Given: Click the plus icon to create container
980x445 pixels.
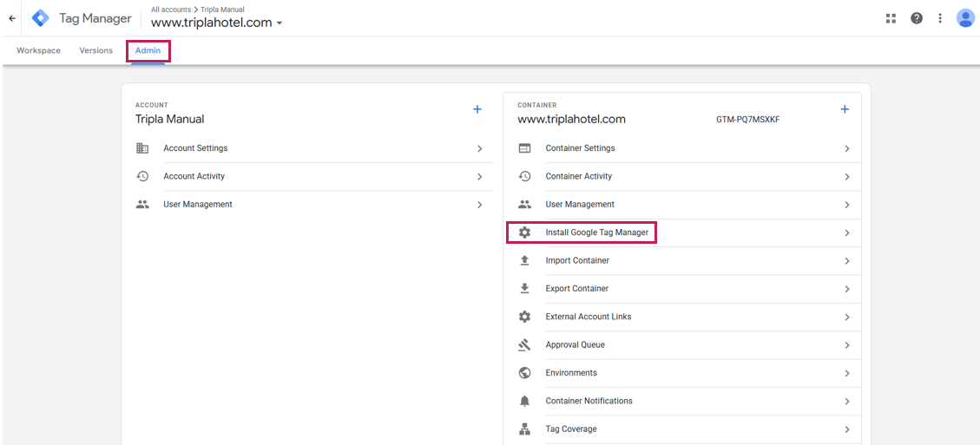Looking at the screenshot, I should coord(845,109).
